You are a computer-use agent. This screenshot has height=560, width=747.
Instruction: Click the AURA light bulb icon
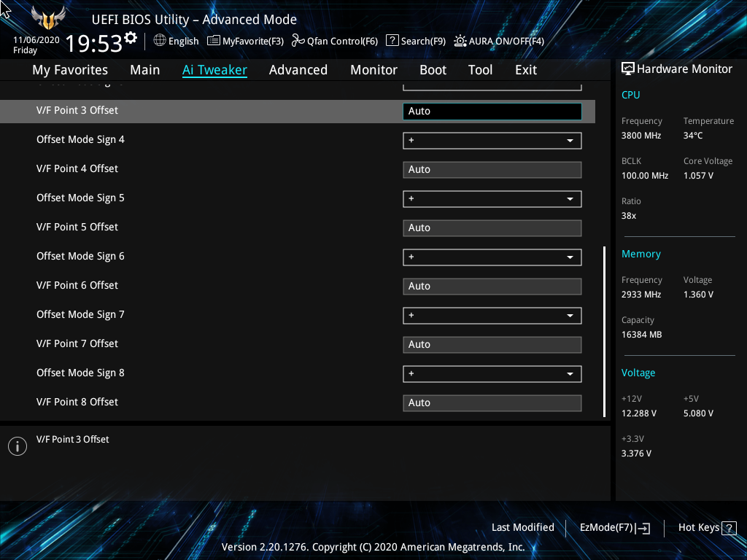click(460, 41)
